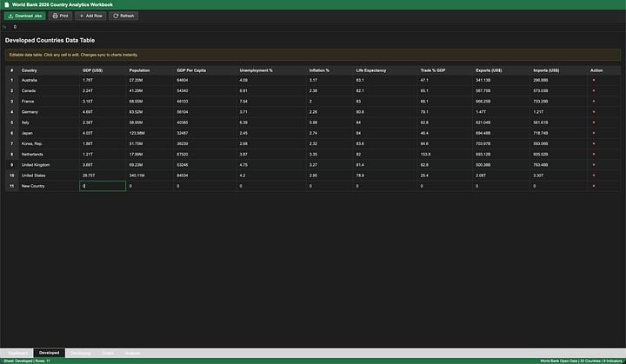Delete the United Kingdom row
This screenshot has height=364, width=626.
(x=594, y=165)
